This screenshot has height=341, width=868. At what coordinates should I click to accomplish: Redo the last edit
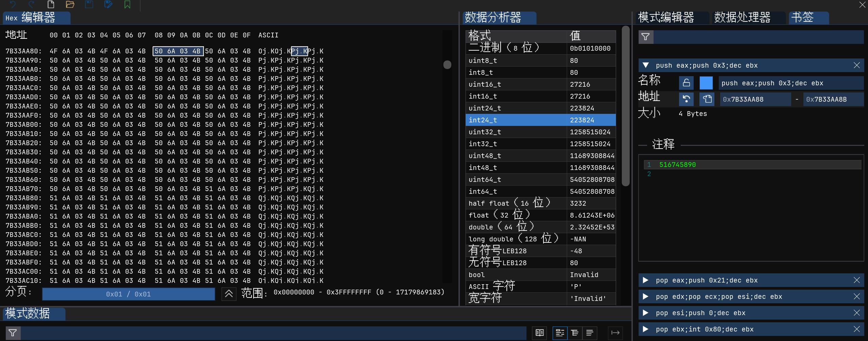coord(31,5)
